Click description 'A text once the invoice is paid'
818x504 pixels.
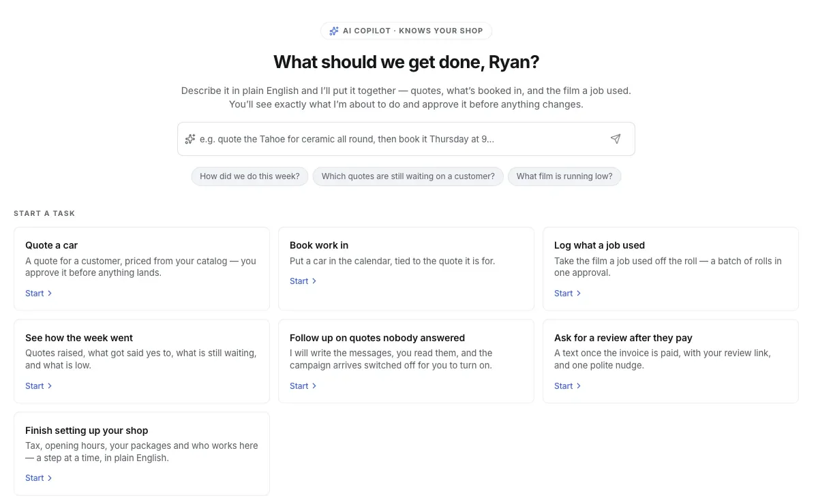pos(663,359)
